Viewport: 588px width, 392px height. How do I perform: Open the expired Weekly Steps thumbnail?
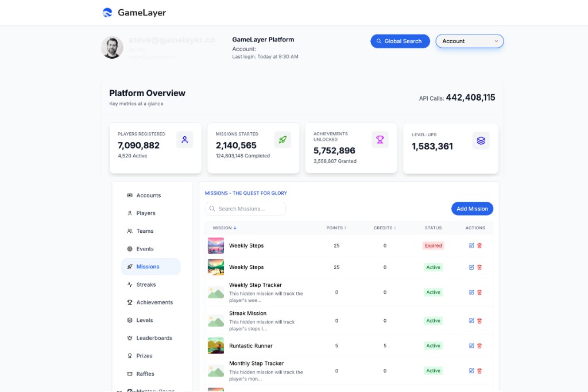click(216, 245)
